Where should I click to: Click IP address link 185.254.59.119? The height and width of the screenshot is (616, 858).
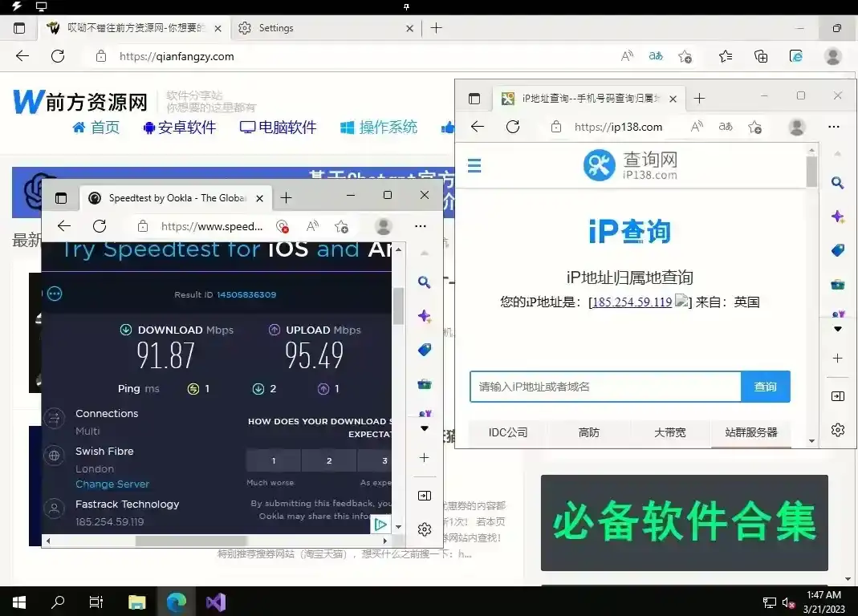[x=632, y=302]
